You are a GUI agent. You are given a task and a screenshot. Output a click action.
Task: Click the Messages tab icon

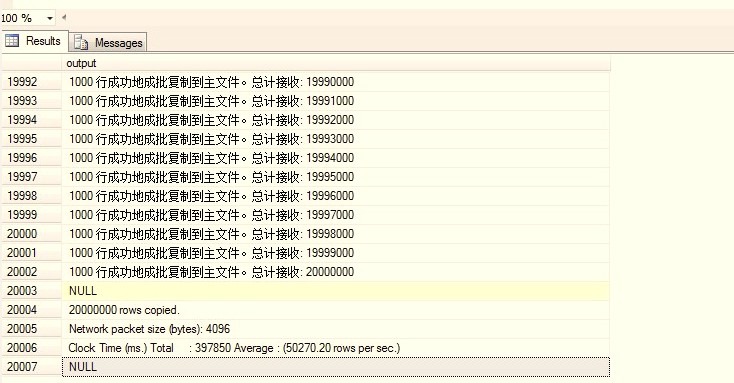81,43
